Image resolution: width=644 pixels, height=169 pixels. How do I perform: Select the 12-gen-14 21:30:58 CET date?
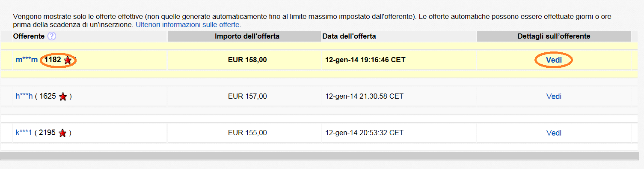pos(364,97)
